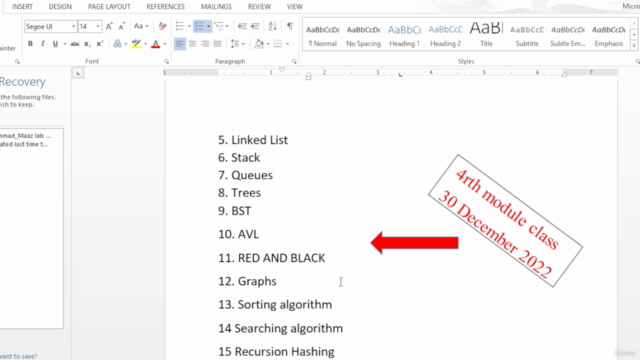
Task: Apply the Normal style
Action: click(323, 35)
